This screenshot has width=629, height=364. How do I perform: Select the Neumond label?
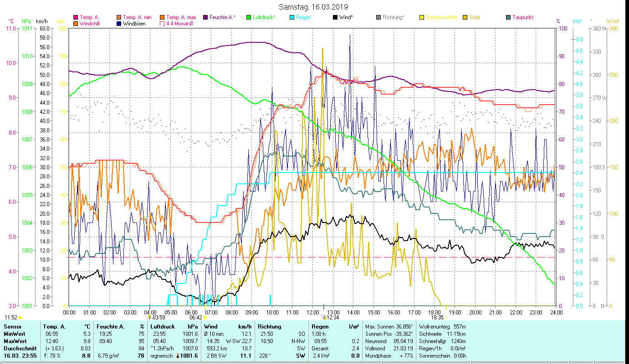376,341
